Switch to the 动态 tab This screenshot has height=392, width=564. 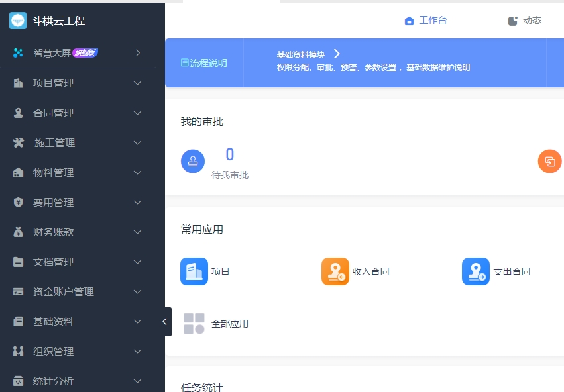coord(524,21)
